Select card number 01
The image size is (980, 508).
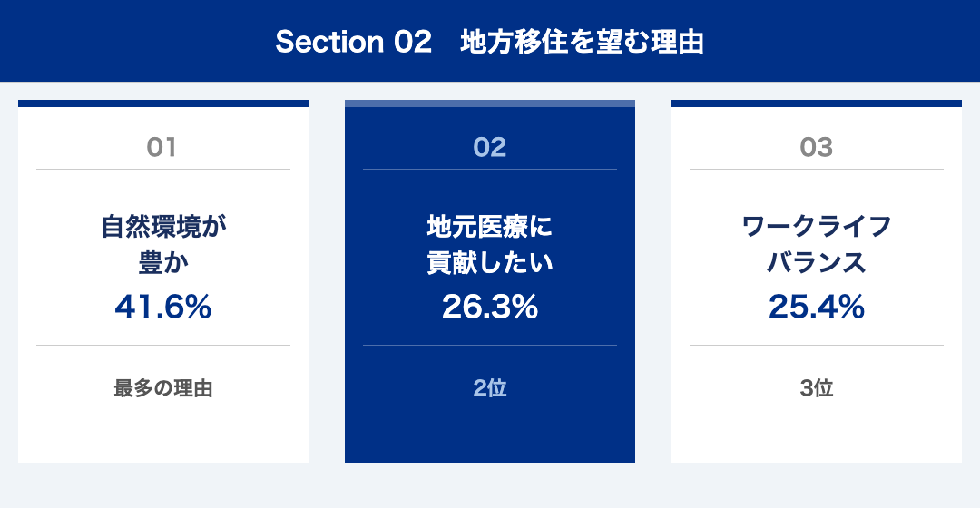pos(162,148)
